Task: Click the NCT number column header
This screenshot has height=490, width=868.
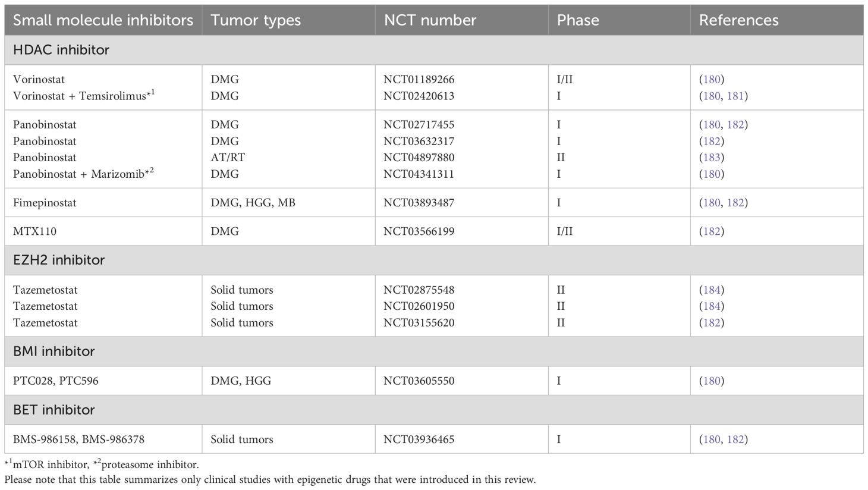Action: [x=430, y=20]
